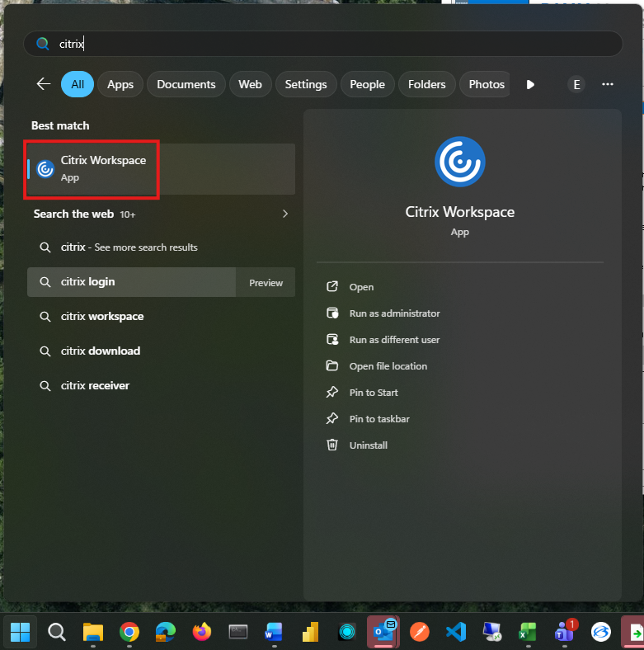Click 'citrix - See more search results'
The height and width of the screenshot is (650, 644).
161,247
